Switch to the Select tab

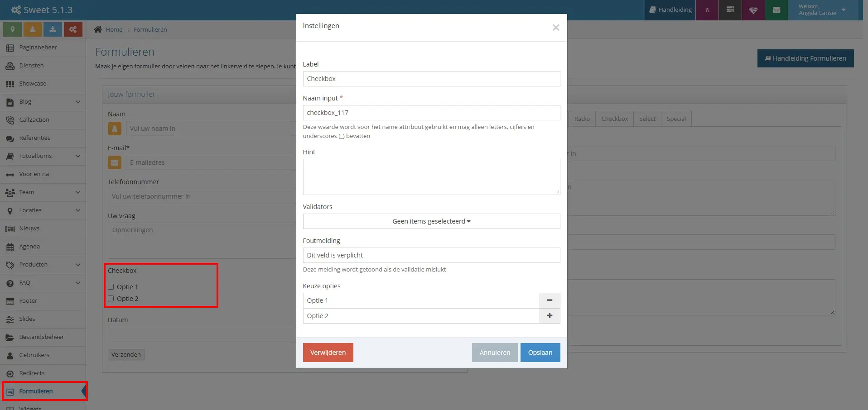click(x=647, y=119)
